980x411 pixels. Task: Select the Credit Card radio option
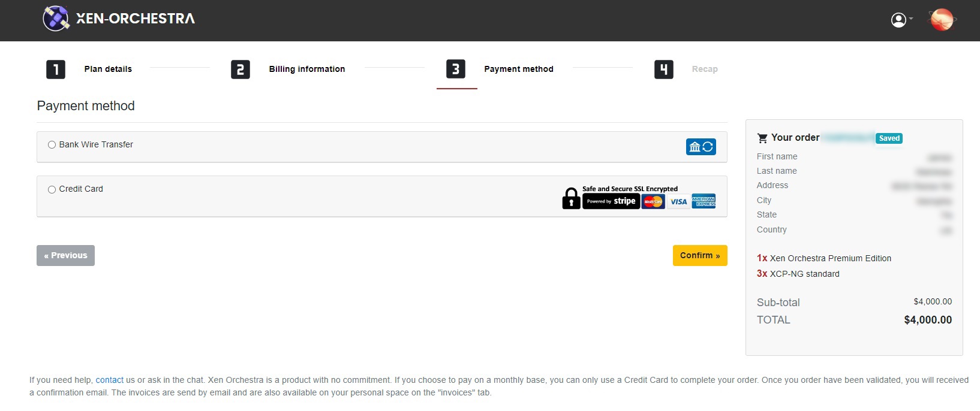(x=52, y=189)
